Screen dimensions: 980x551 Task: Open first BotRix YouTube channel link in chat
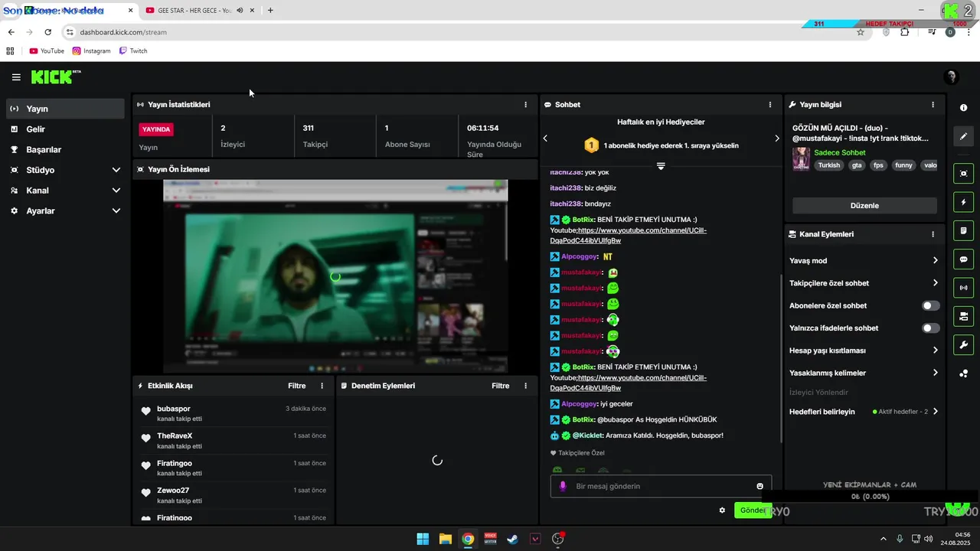click(x=630, y=235)
